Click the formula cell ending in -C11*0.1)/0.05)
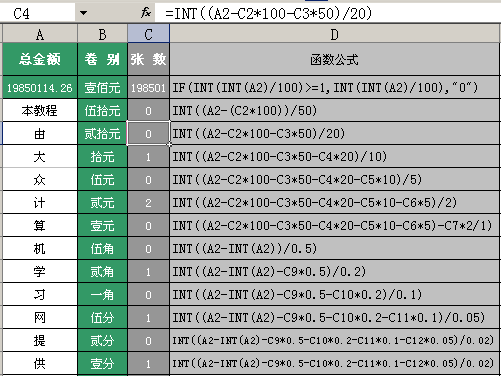 coord(334,317)
